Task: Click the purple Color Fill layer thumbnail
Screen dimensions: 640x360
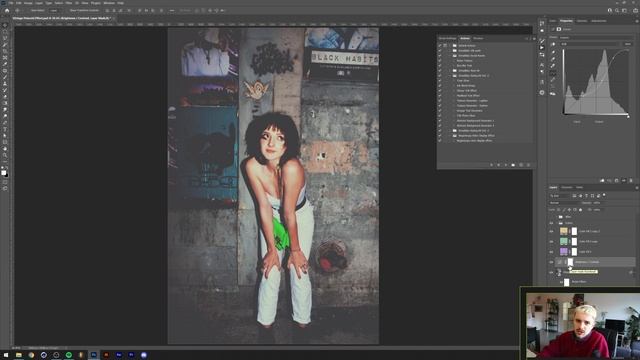Action: 564,252
